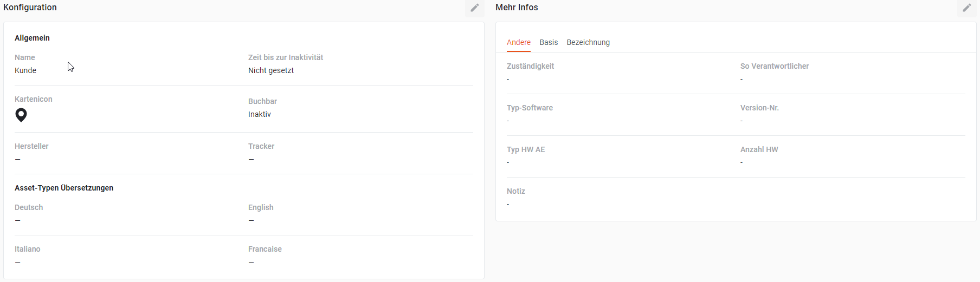Click the Konfiguration edit pencil icon
The image size is (980, 282).
(475, 8)
